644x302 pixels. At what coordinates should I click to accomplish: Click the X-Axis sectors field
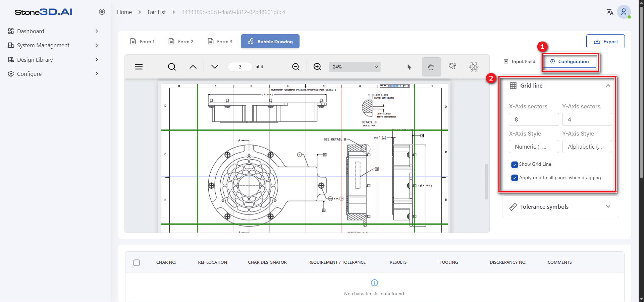pyautogui.click(x=534, y=119)
